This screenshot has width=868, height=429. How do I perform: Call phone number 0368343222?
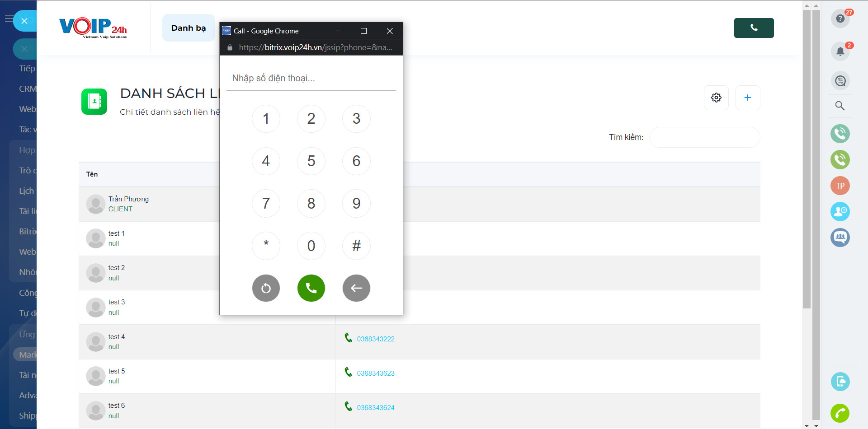tap(375, 339)
